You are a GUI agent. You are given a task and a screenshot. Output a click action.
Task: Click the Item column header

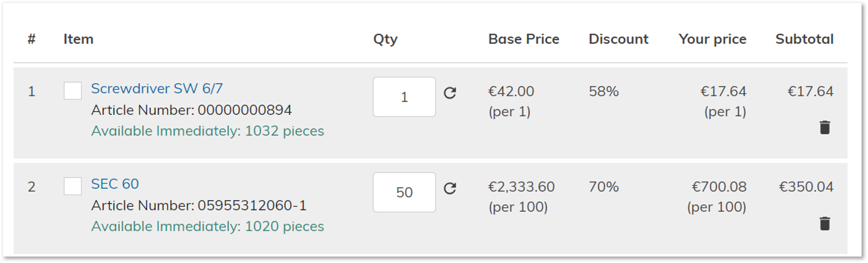[x=78, y=39]
